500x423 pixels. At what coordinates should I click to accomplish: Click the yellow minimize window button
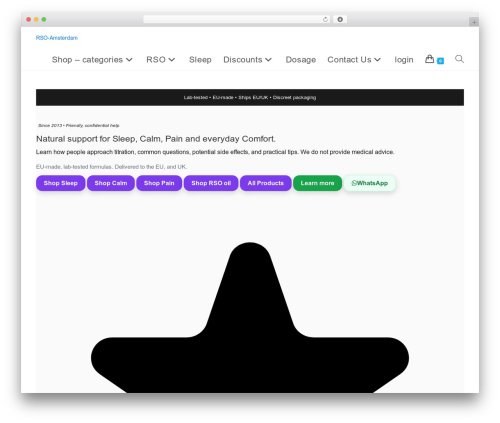tap(36, 19)
